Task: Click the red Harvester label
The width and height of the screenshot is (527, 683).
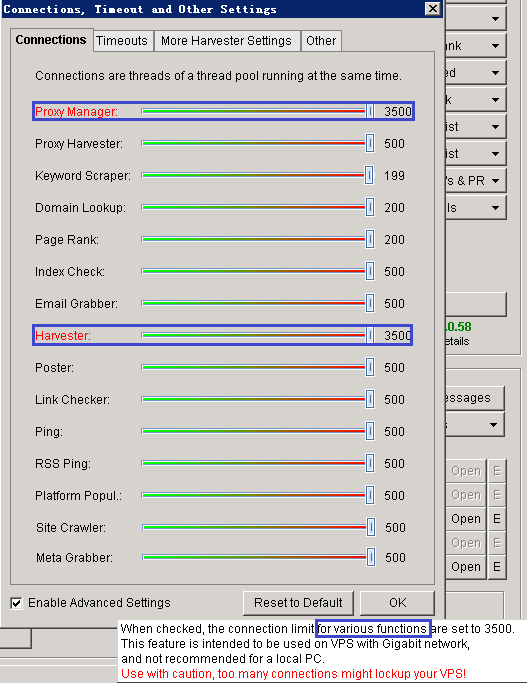Action: (x=63, y=336)
